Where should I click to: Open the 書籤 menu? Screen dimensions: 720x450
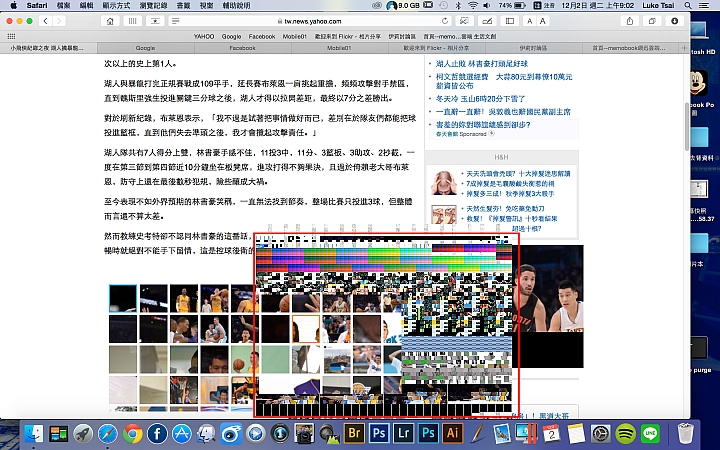184,6
